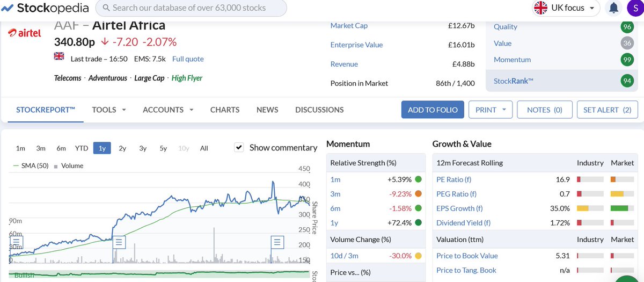This screenshot has height=282, width=644.
Task: Click the High Flyer style link
Action: (187, 78)
